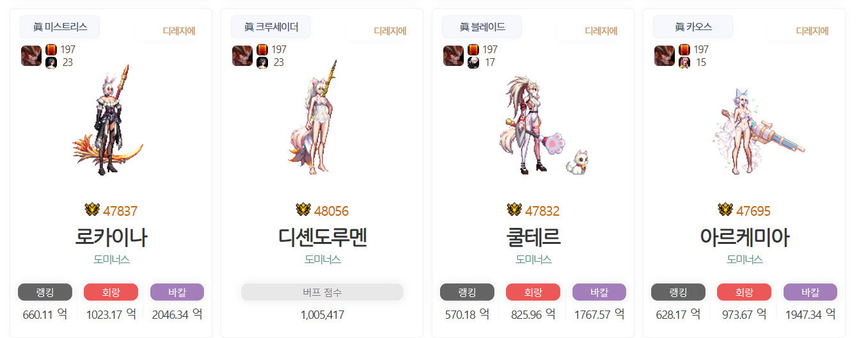The image size is (868, 338).
Task: Click the 버프 점수 bar on 디셴도루멘 card
Action: (322, 293)
